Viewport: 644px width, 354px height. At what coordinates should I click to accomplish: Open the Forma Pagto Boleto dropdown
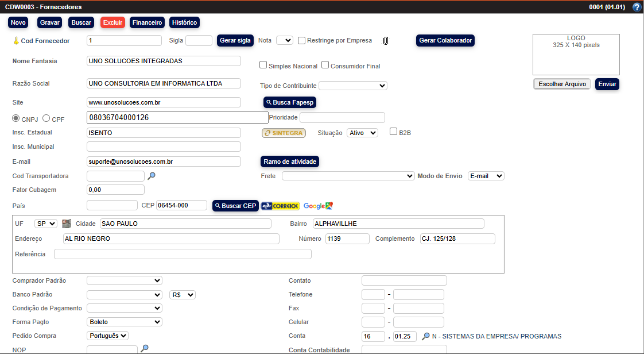(x=124, y=322)
